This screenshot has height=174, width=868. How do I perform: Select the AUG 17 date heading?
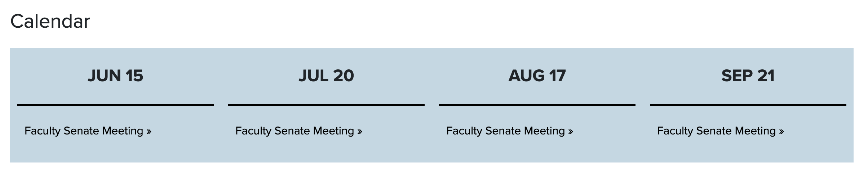coord(537,76)
